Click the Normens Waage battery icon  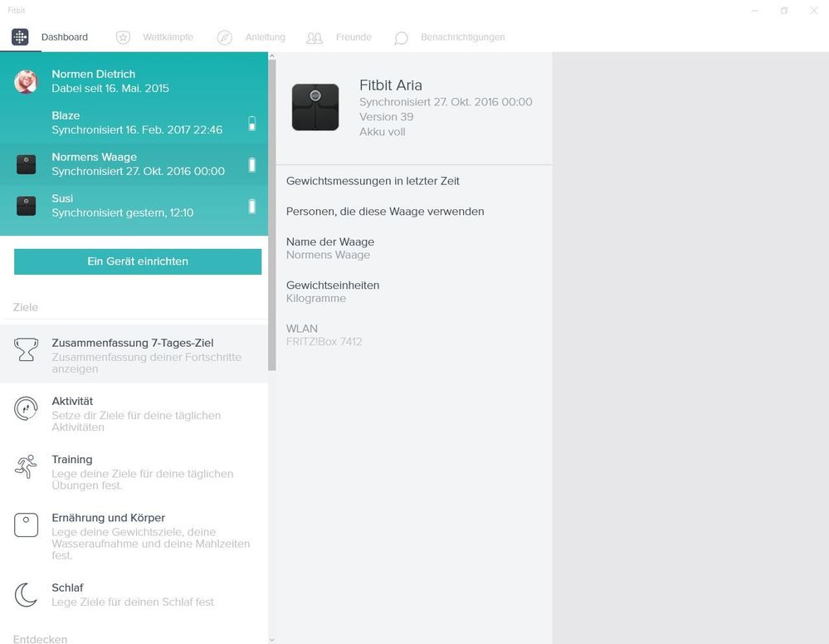click(252, 164)
